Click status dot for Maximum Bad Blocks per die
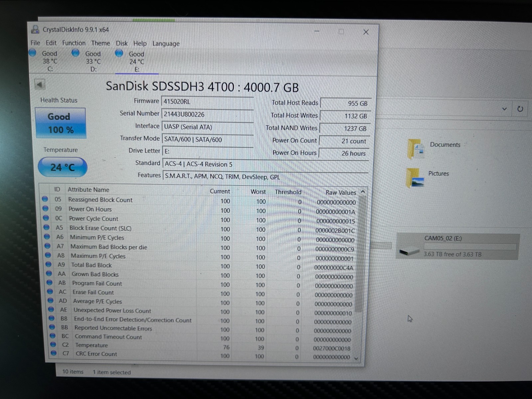Image resolution: width=532 pixels, height=399 pixels. point(48,246)
